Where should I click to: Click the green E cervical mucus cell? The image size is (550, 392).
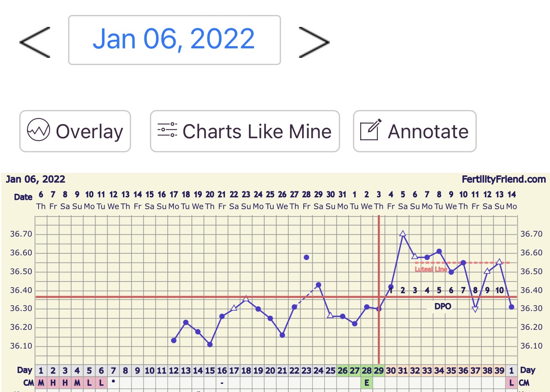(367, 383)
